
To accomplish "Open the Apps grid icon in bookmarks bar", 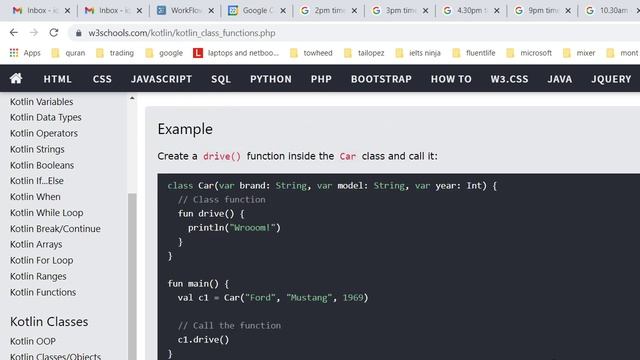I will click(x=14, y=53).
